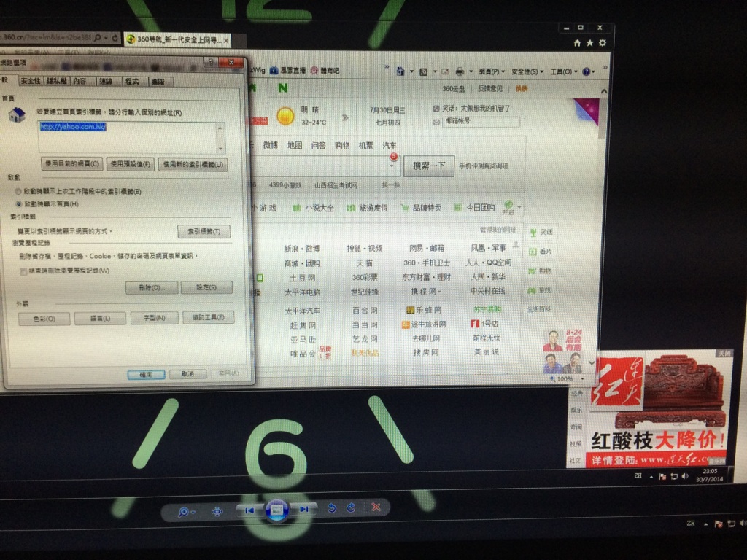Click 使用預設值(F) button

click(131, 164)
